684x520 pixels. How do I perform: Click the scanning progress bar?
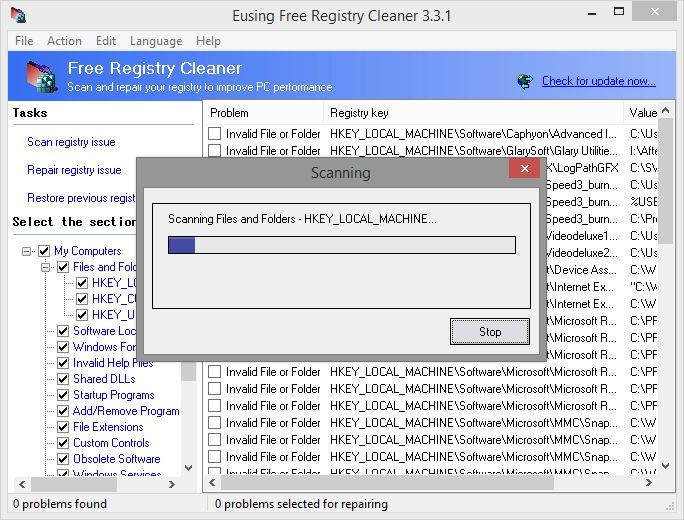342,245
